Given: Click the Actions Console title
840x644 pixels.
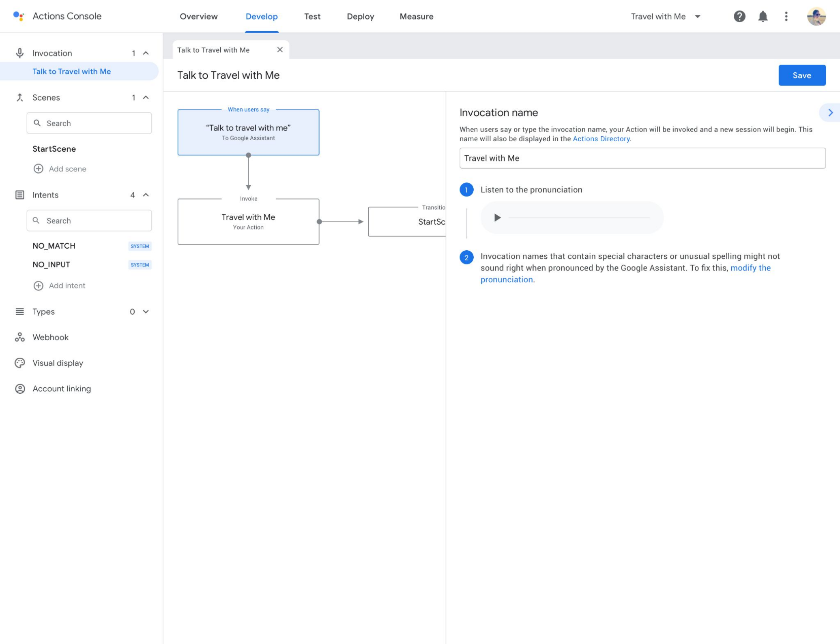Looking at the screenshot, I should 67,16.
